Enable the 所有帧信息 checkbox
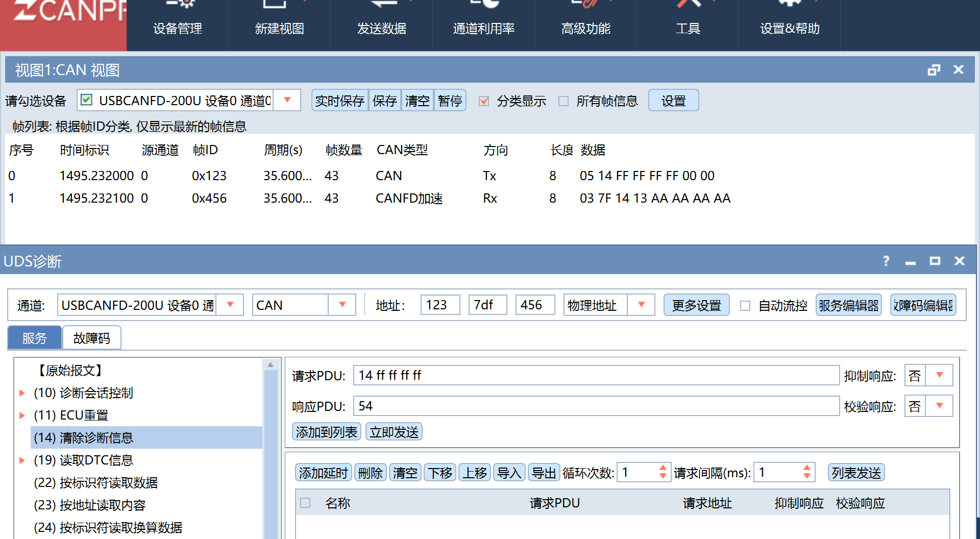The width and height of the screenshot is (980, 539). 563,101
